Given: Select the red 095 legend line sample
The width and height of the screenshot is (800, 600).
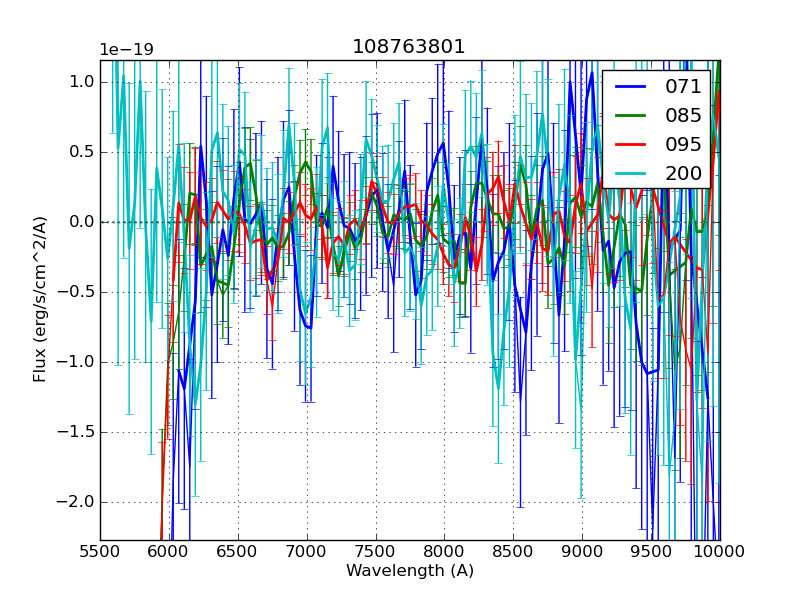Looking at the screenshot, I should (x=631, y=144).
